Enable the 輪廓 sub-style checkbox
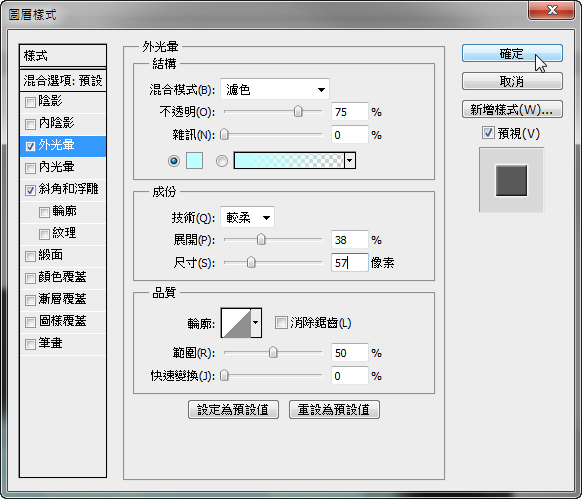The width and height of the screenshot is (582, 499). 44,212
